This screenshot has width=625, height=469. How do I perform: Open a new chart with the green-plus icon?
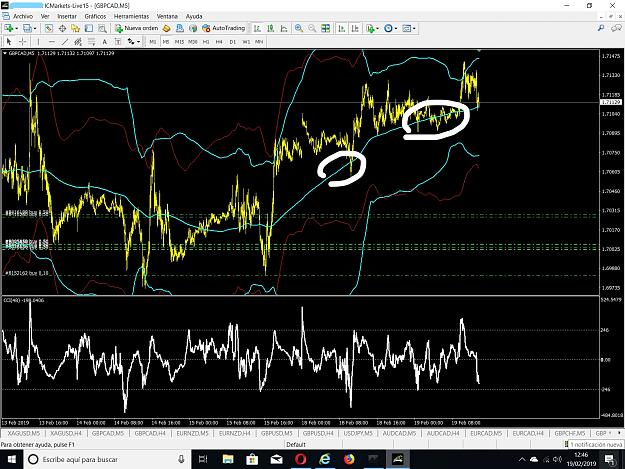pyautogui.click(x=9, y=28)
